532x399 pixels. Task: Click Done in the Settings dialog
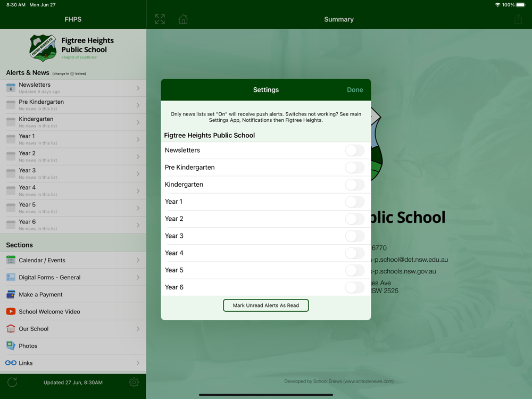(x=355, y=90)
